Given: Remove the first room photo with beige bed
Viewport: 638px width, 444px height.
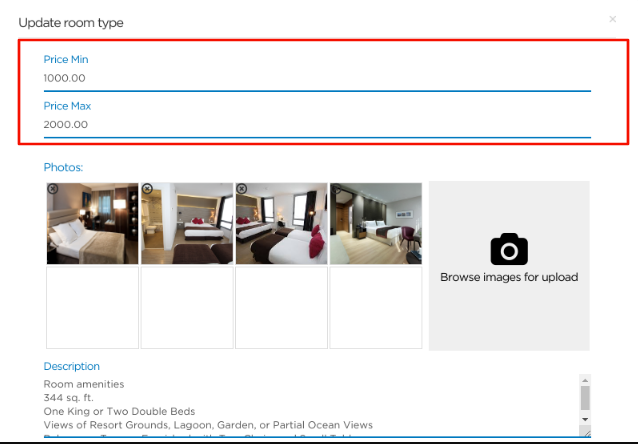Looking at the screenshot, I should [53, 189].
